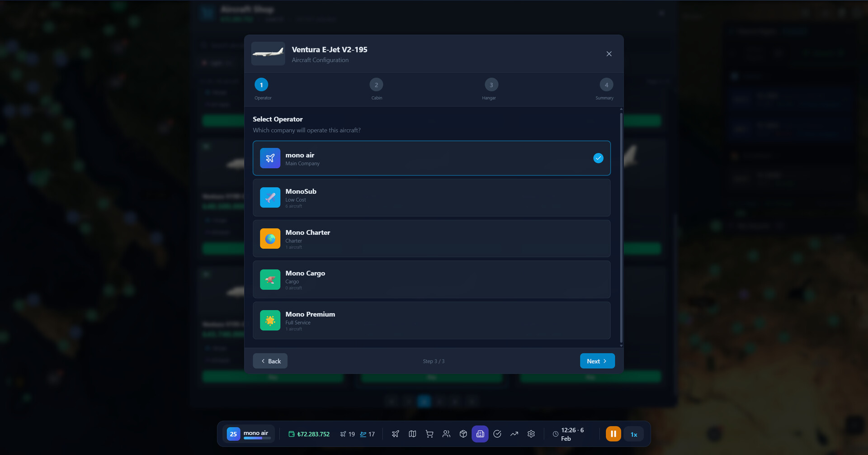Proceed with the Next button
This screenshot has height=455, width=868.
tap(597, 361)
